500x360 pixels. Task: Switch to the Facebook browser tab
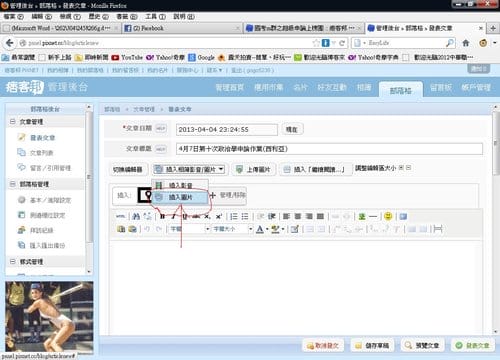pyautogui.click(x=182, y=28)
